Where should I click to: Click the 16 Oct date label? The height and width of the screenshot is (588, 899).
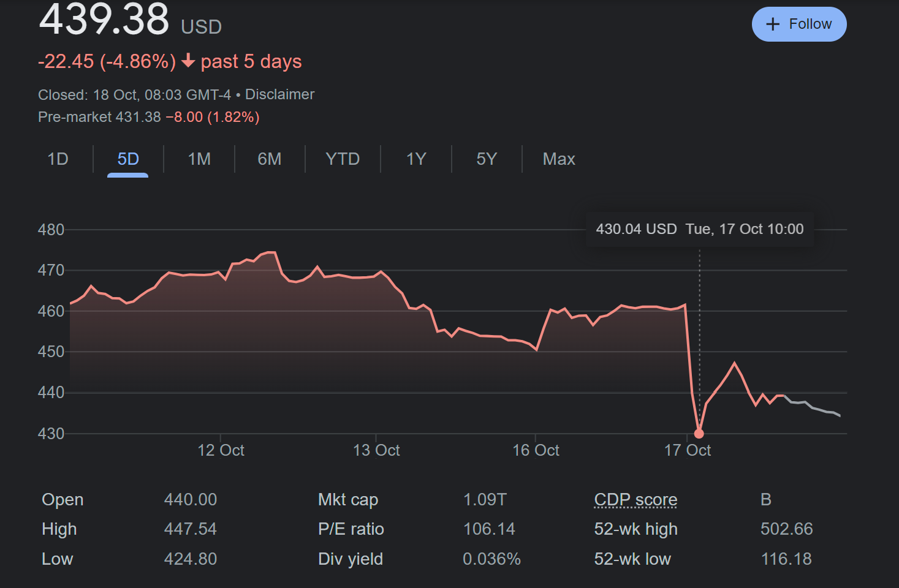pos(536,450)
